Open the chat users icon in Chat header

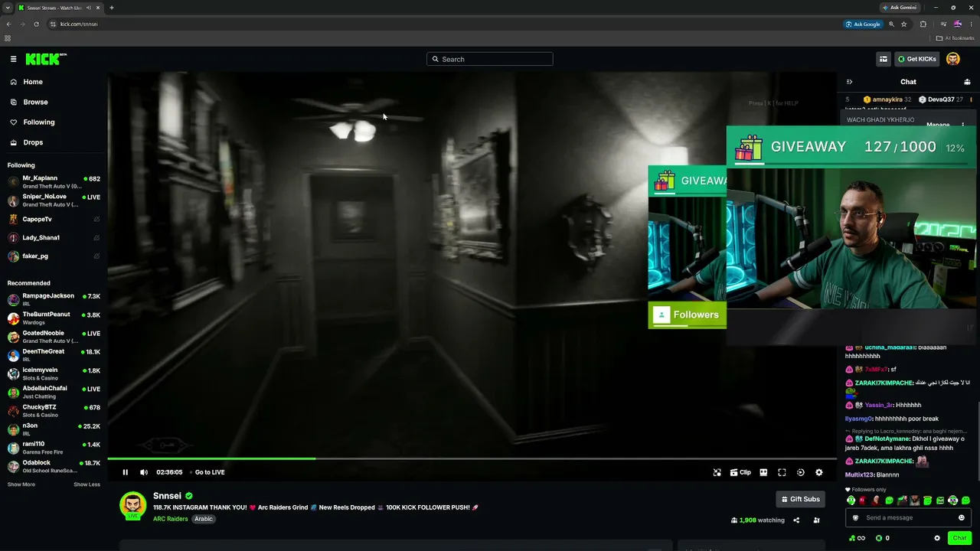pyautogui.click(x=967, y=82)
